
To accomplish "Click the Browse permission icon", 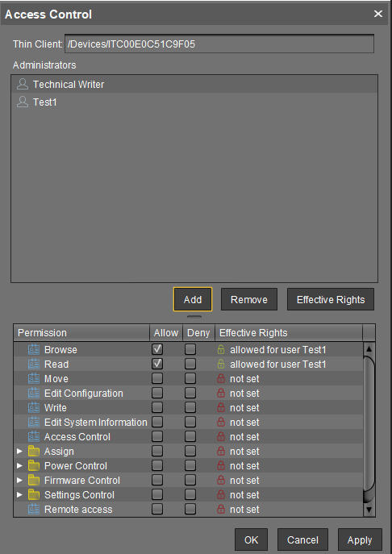I will click(34, 350).
